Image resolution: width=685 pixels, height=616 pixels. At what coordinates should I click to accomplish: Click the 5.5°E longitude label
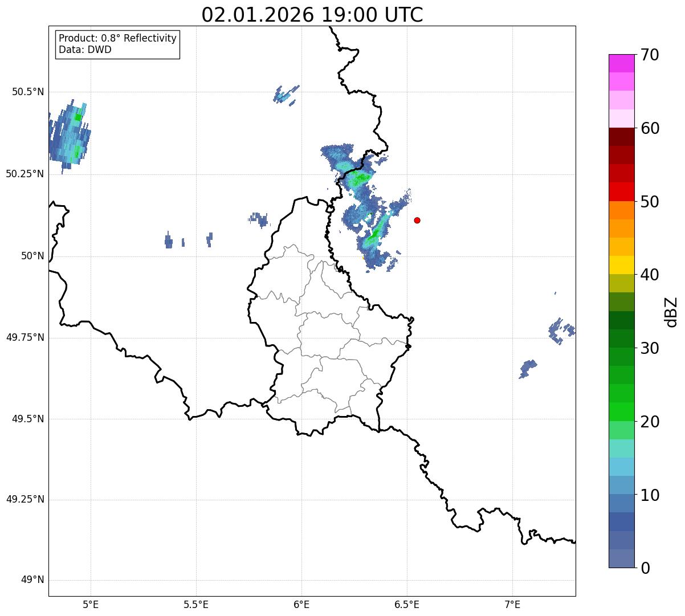(196, 604)
